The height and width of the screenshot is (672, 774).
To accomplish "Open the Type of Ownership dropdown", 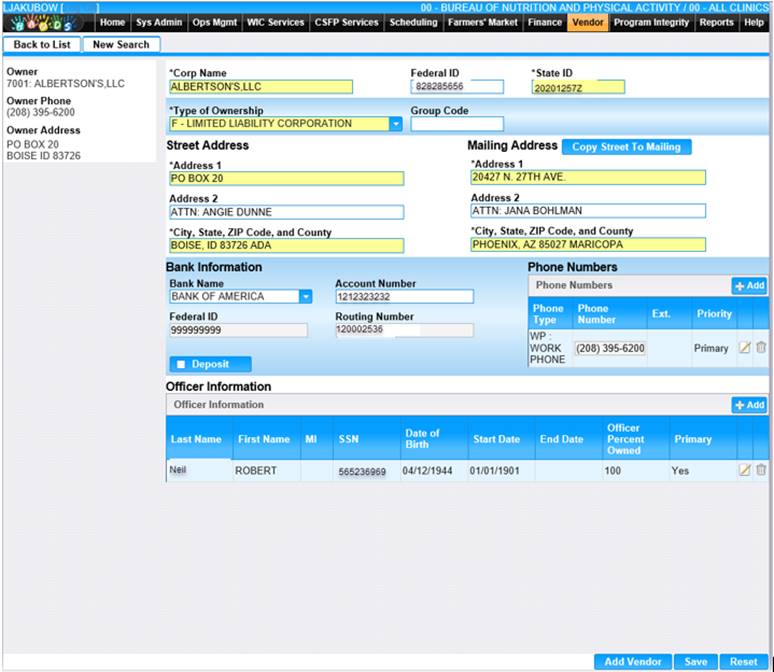I will 395,124.
